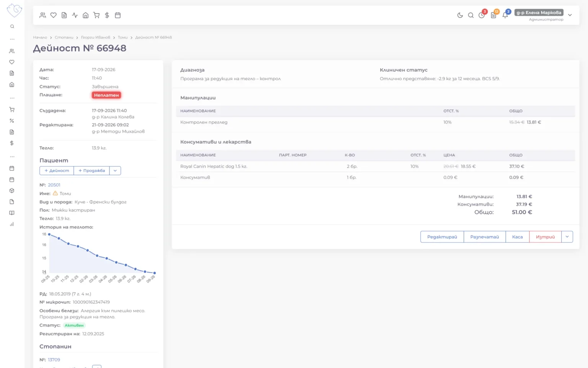588x368 pixels.
Task: Expand user menu chevron next to Елена Маркова
Action: (x=570, y=15)
